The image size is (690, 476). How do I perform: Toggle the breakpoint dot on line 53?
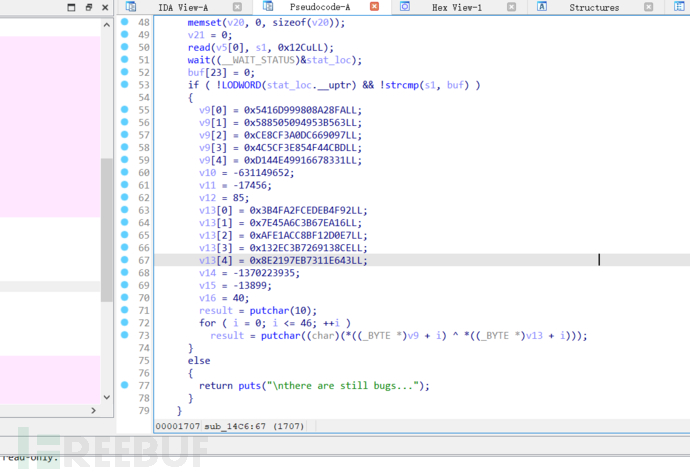[x=124, y=85]
